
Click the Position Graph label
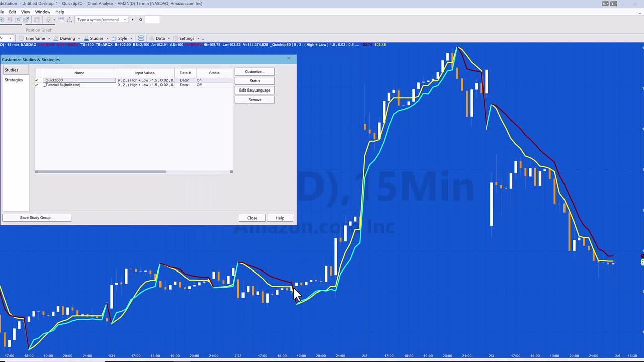[39, 30]
